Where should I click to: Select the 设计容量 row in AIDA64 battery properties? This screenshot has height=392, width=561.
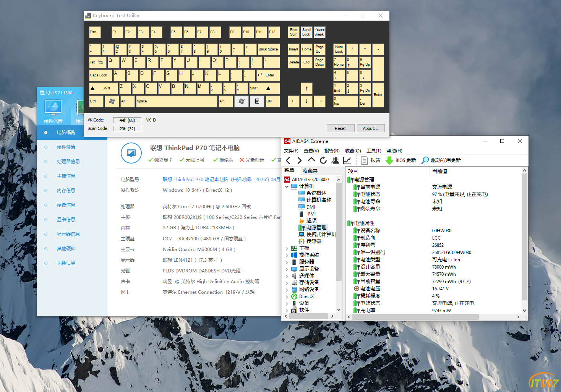pyautogui.click(x=434, y=267)
